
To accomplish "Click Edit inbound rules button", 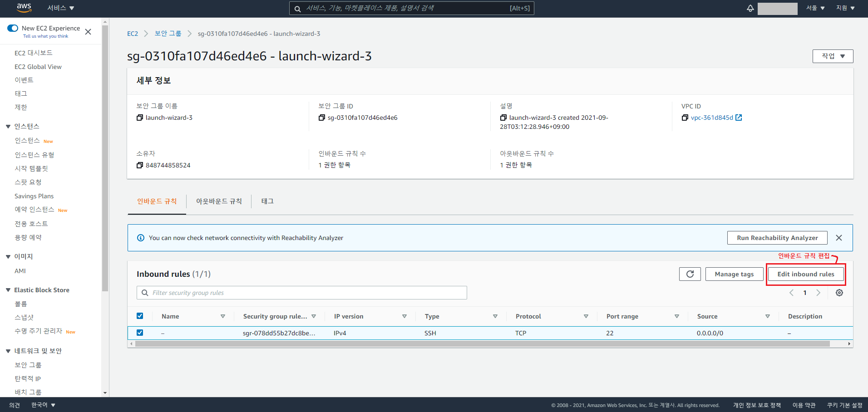I will 806,274.
